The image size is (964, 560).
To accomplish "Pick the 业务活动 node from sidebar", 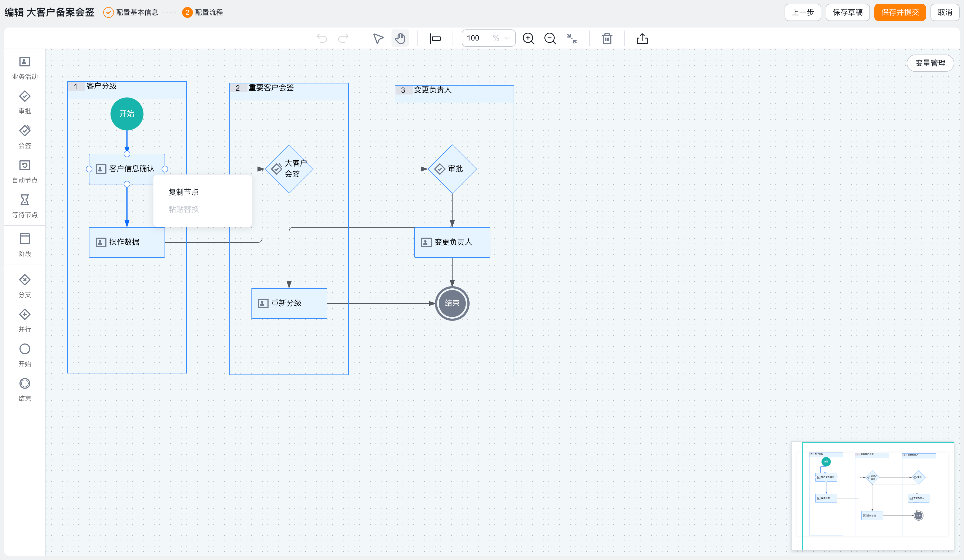I will click(x=25, y=68).
